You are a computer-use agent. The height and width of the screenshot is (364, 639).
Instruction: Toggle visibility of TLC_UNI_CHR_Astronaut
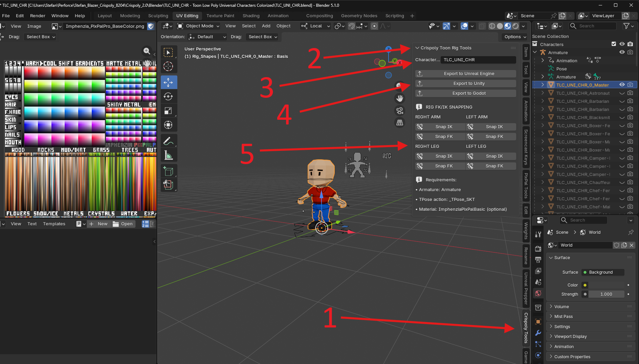[622, 93]
